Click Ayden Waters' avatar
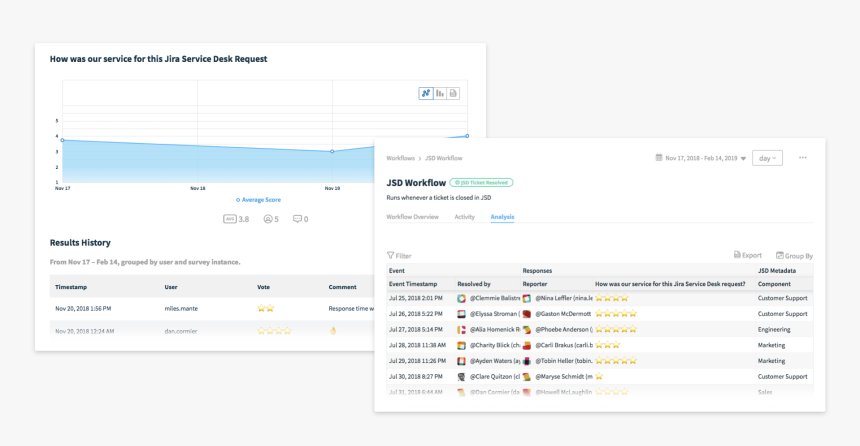 tap(461, 361)
